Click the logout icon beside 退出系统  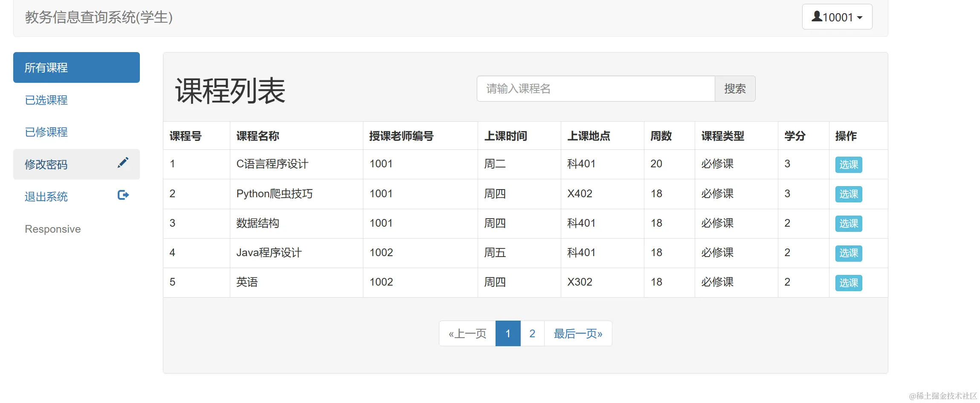tap(123, 195)
